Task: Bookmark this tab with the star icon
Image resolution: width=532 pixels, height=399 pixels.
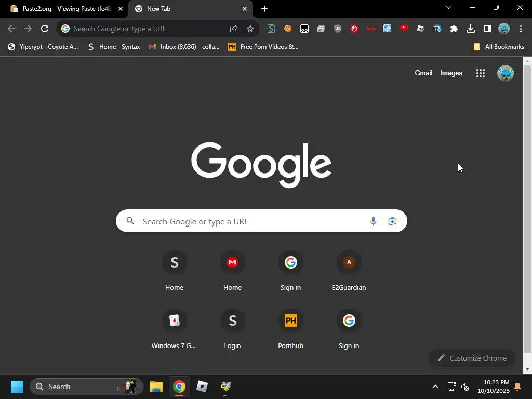Action: [250, 29]
